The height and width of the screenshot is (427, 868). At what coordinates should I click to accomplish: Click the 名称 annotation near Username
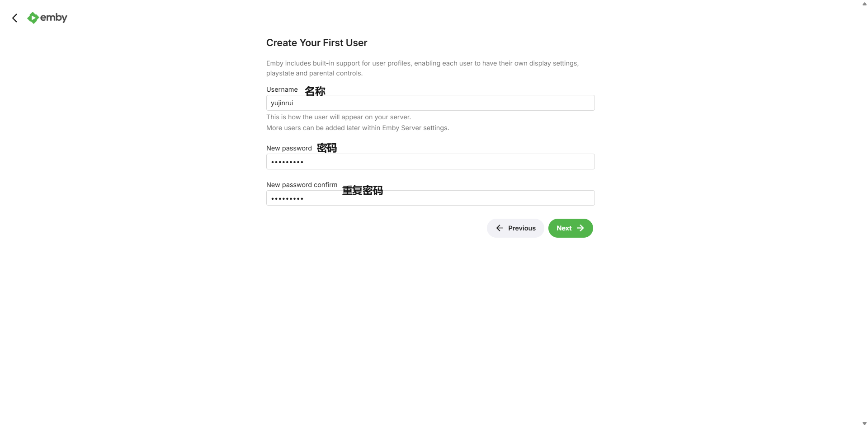315,91
